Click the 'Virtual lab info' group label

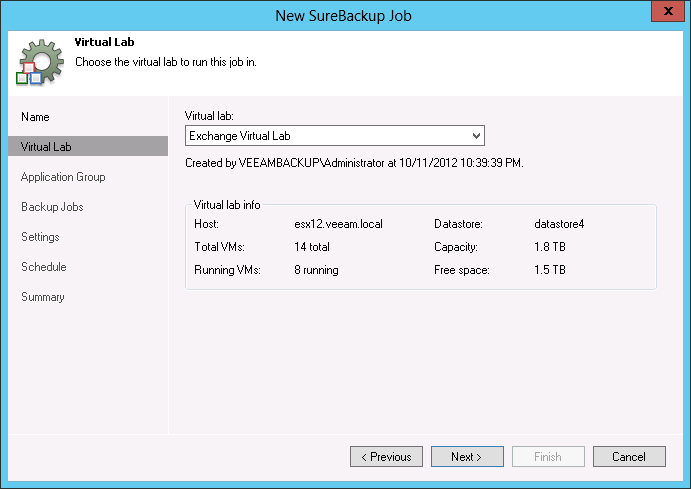(x=227, y=205)
